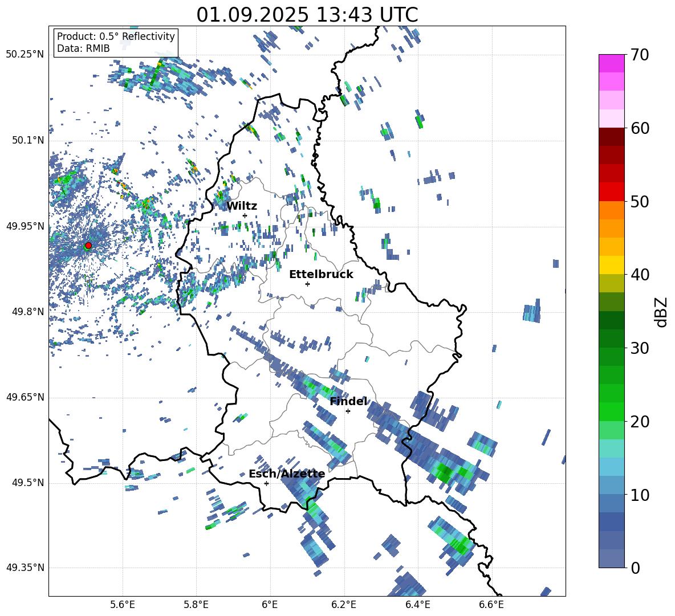Click the colorbar tick value 70
The width and height of the screenshot is (675, 616).
click(640, 55)
